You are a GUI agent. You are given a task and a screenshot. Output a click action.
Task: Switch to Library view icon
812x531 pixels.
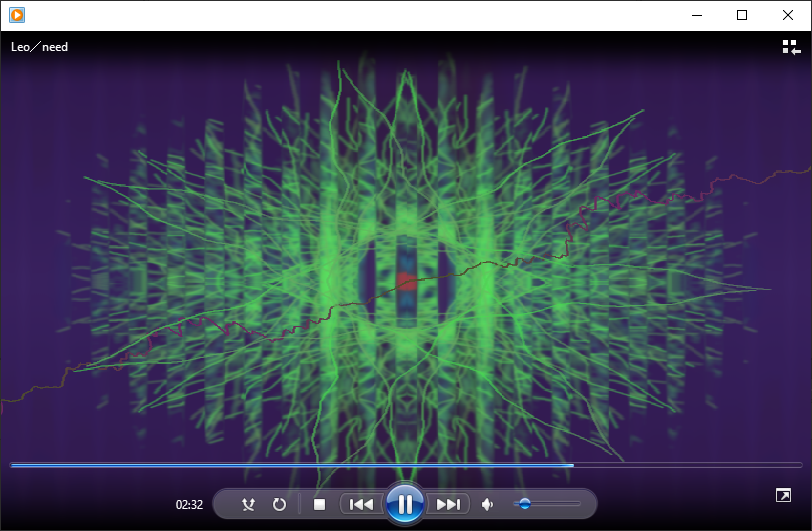point(791,47)
